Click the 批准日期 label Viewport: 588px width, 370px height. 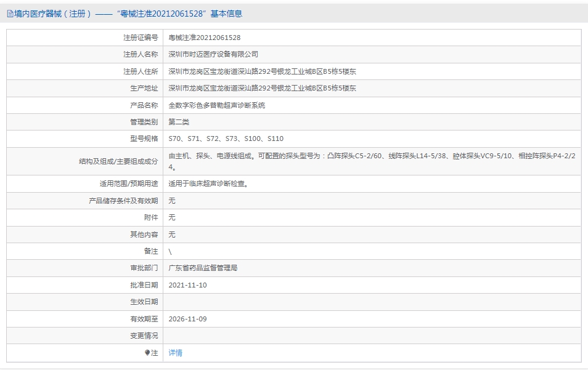click(x=144, y=285)
